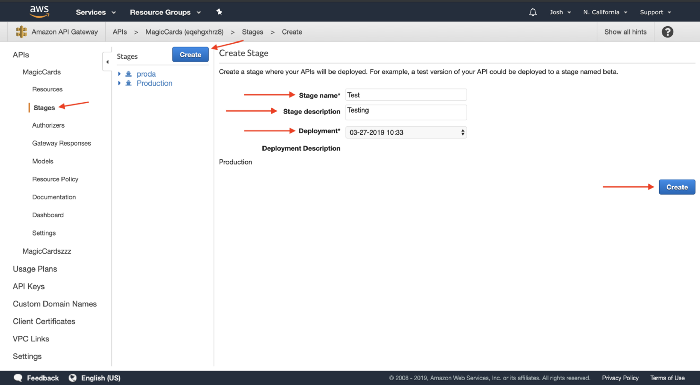Open Usage Plans

[35, 269]
